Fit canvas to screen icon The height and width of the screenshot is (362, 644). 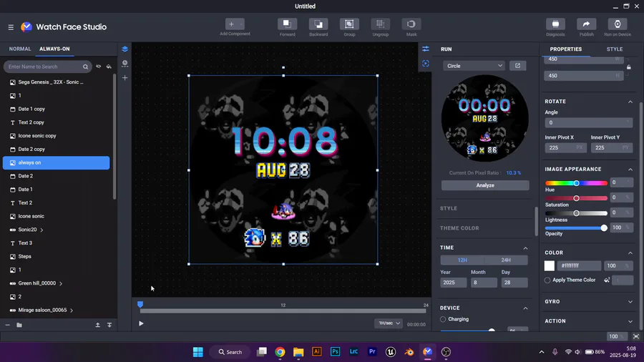tap(636, 336)
